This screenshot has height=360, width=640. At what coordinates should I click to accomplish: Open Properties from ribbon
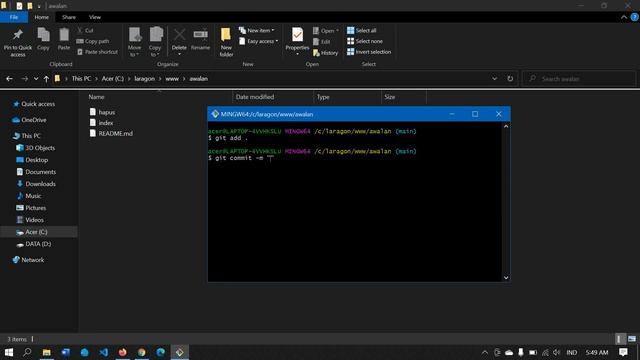coord(297,42)
